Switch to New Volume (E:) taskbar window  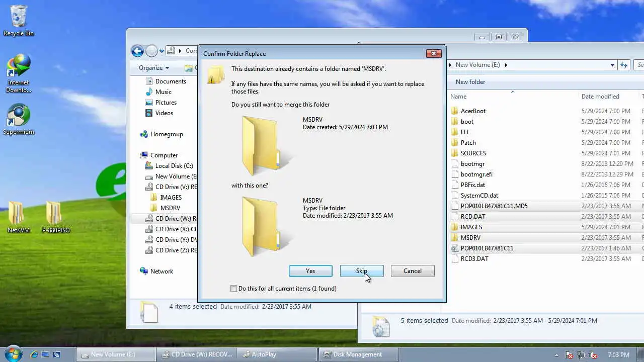116,354
